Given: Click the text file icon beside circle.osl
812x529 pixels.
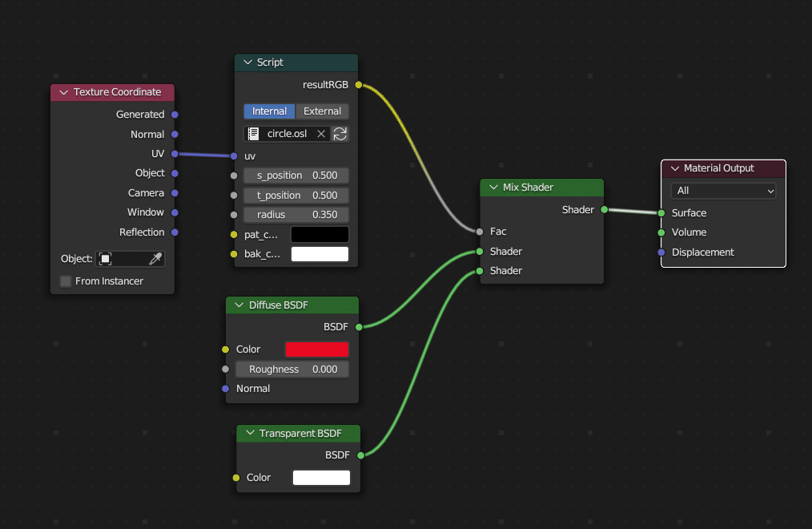Looking at the screenshot, I should point(254,134).
